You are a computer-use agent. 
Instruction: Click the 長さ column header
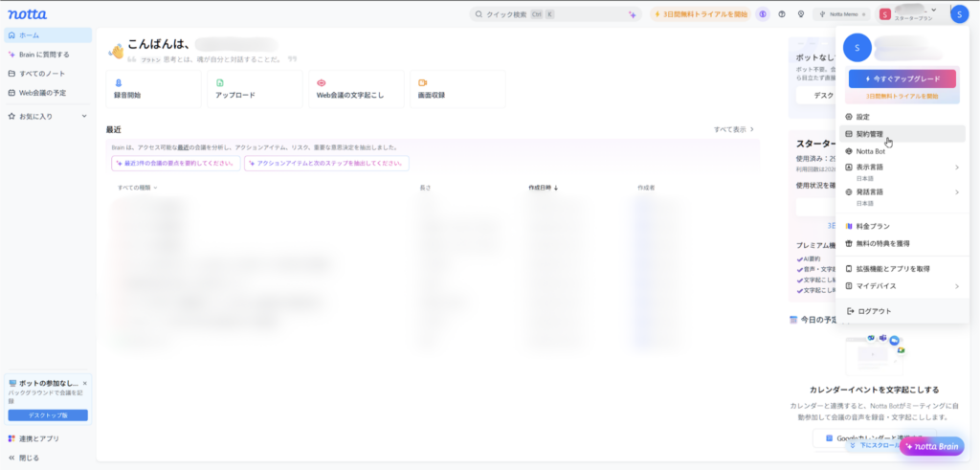pyautogui.click(x=426, y=188)
